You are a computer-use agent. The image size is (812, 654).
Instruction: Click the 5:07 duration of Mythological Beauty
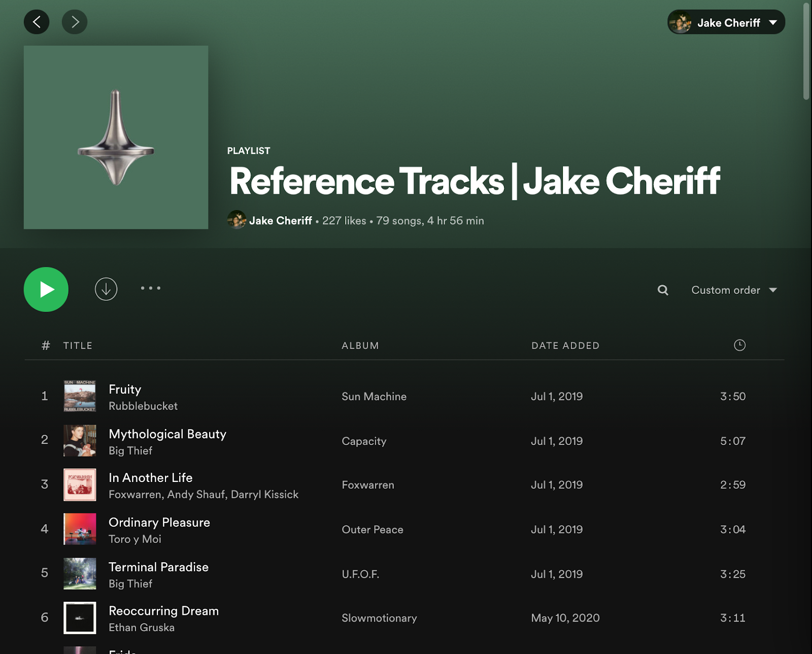(733, 441)
